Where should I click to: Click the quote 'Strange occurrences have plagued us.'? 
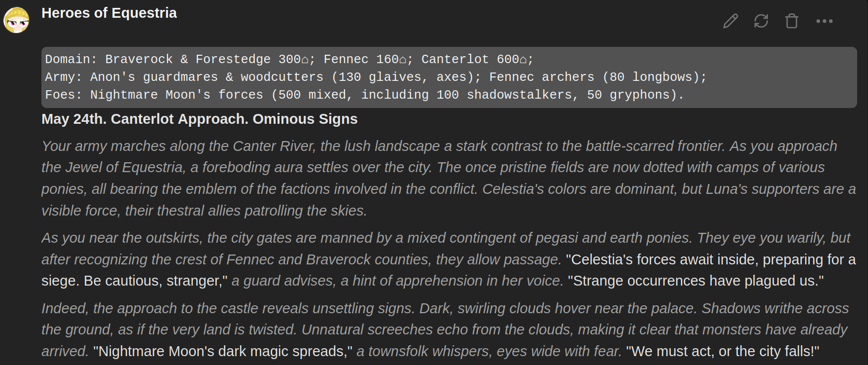tap(696, 281)
